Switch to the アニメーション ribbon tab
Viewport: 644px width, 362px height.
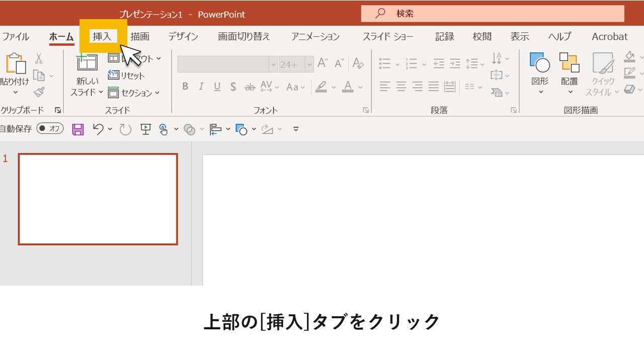click(x=314, y=36)
